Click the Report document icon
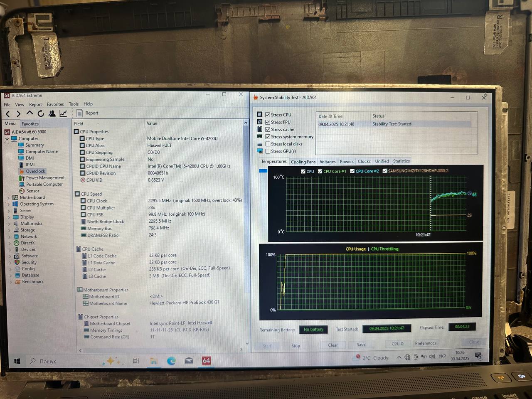This screenshot has width=532, height=399. [x=79, y=113]
